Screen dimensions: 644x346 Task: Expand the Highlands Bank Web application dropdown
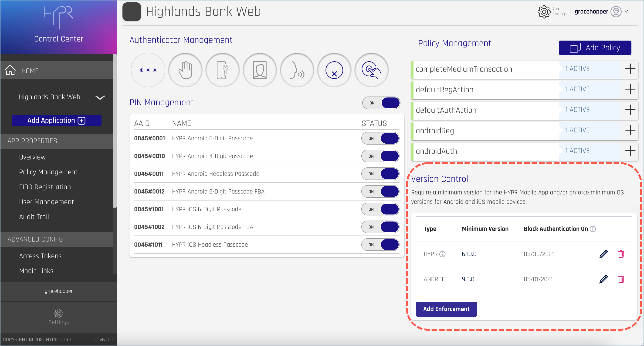[x=100, y=97]
